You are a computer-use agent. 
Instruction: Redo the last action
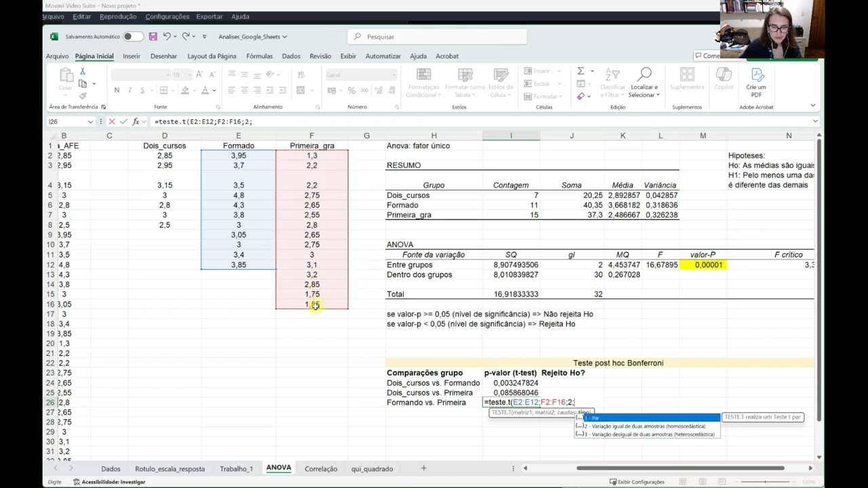click(x=185, y=37)
